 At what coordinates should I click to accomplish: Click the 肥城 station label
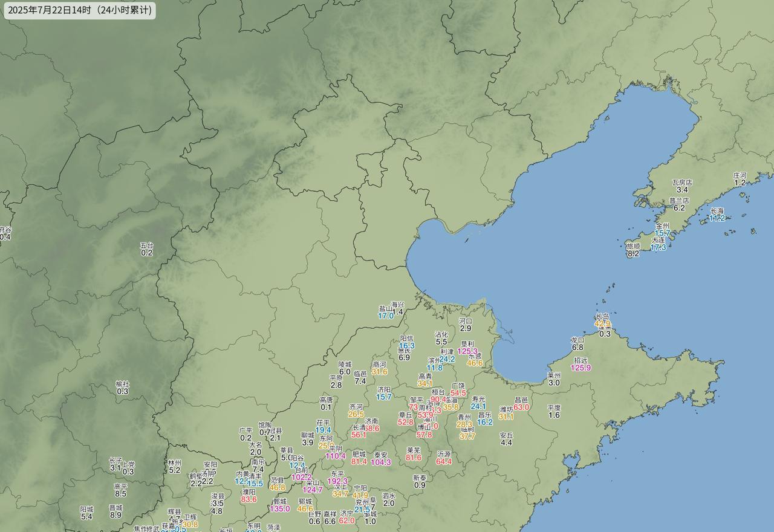click(x=359, y=454)
